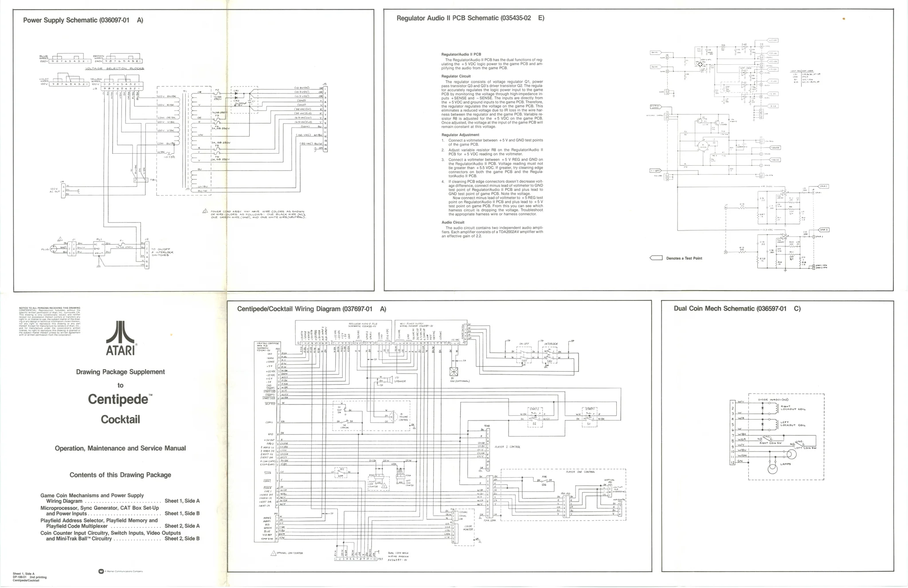Click the Atari logo symbol
Screen dimensions: 908x588
click(x=120, y=332)
